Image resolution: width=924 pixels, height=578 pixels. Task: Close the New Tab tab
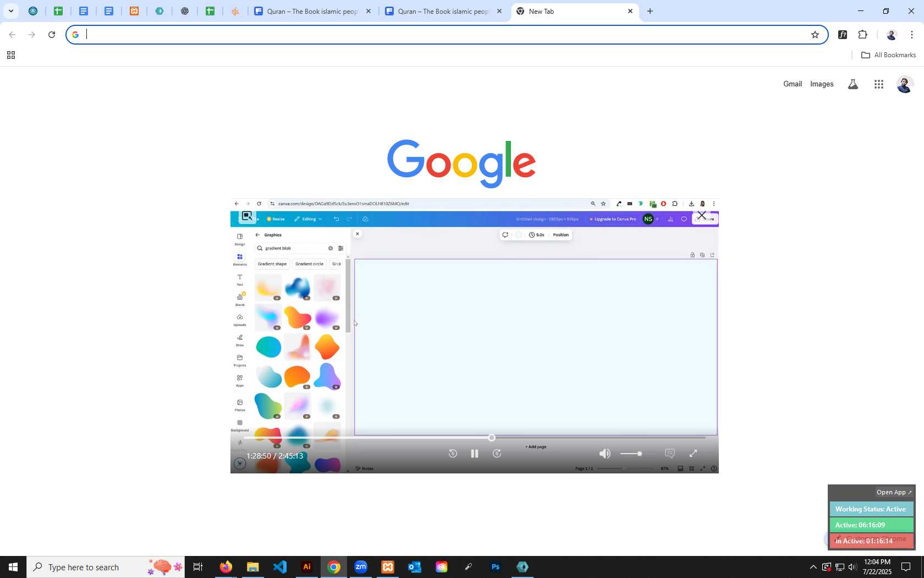[x=630, y=11]
